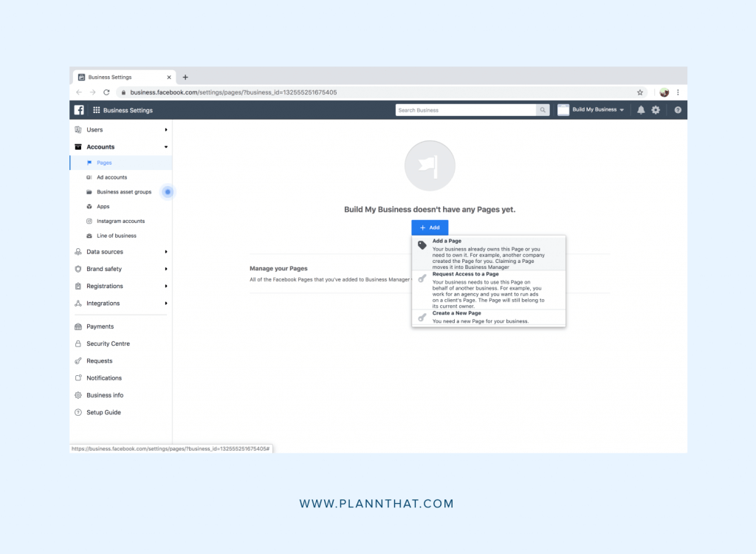Open a new browser tab
The image size is (756, 554).
click(x=185, y=78)
